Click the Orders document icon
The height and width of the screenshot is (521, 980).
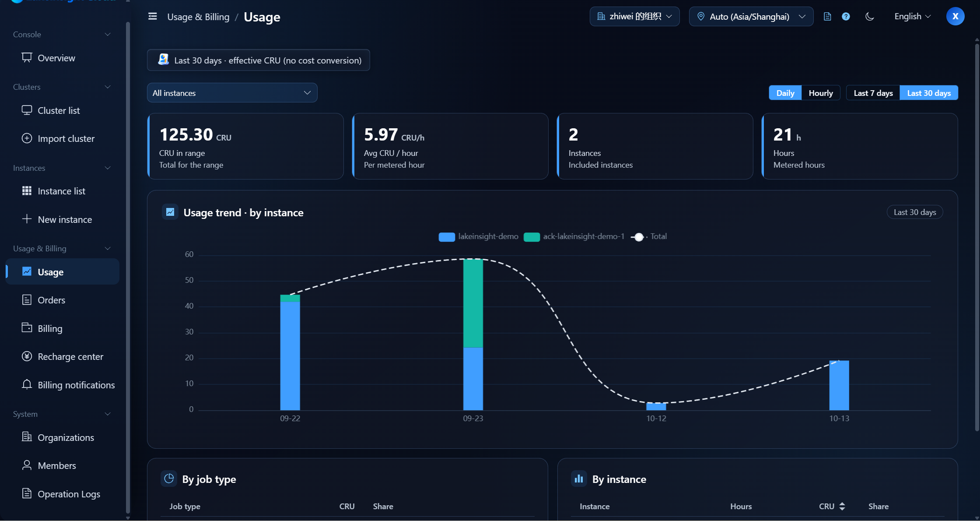[x=27, y=300]
